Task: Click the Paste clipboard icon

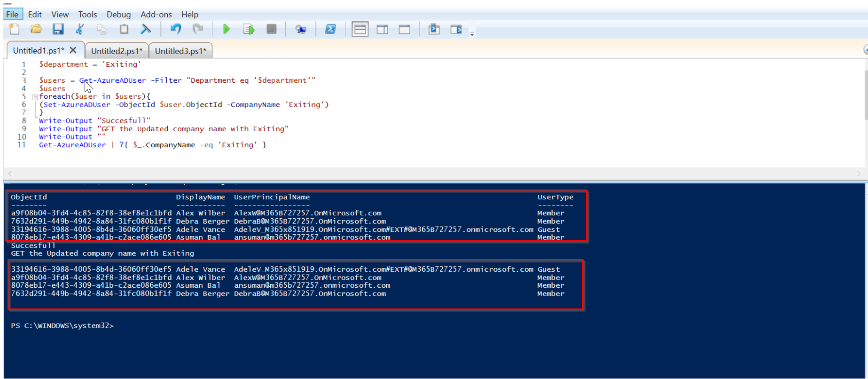Action: (x=124, y=29)
